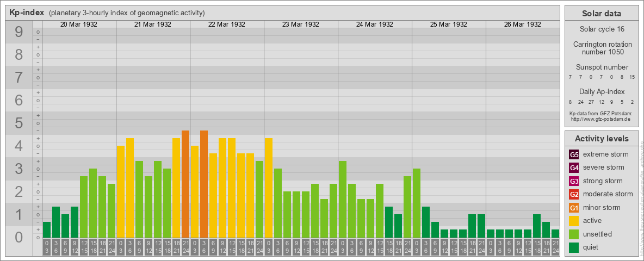Click the green 24 Mar 0-3 bar
The image size is (644, 261).
(343, 200)
